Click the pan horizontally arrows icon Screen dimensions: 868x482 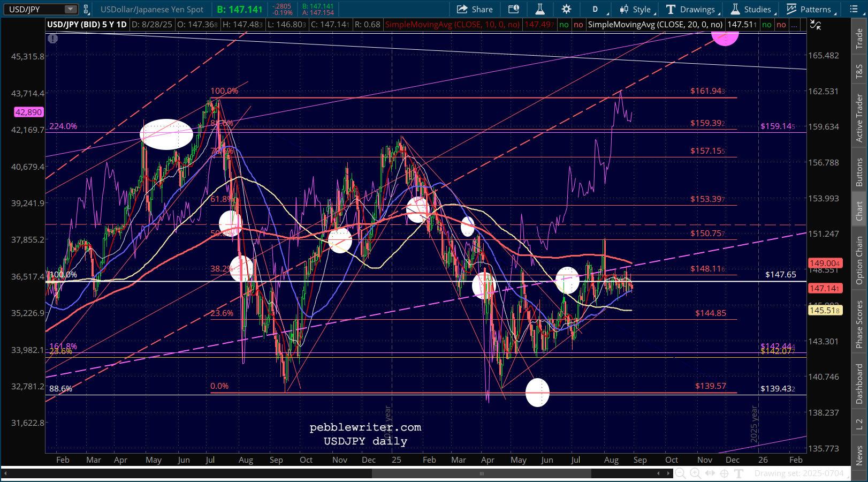[x=710, y=473]
